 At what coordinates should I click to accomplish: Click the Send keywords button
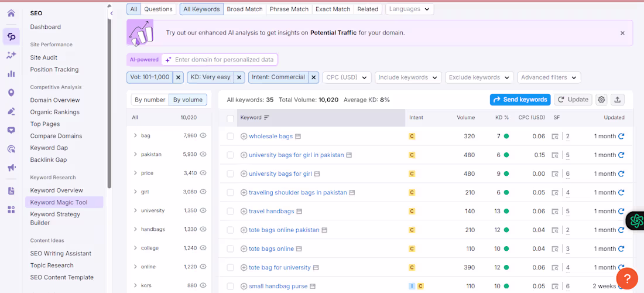520,100
